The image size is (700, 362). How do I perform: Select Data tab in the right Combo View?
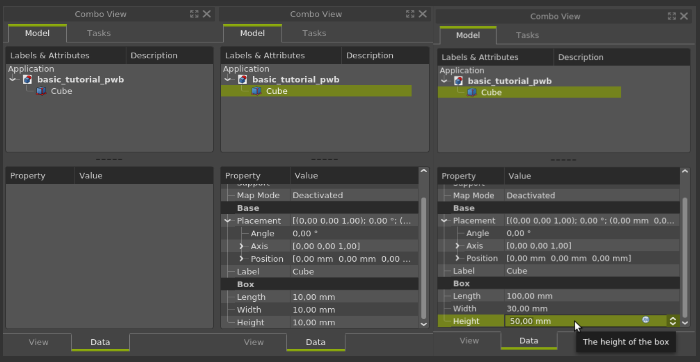click(529, 341)
